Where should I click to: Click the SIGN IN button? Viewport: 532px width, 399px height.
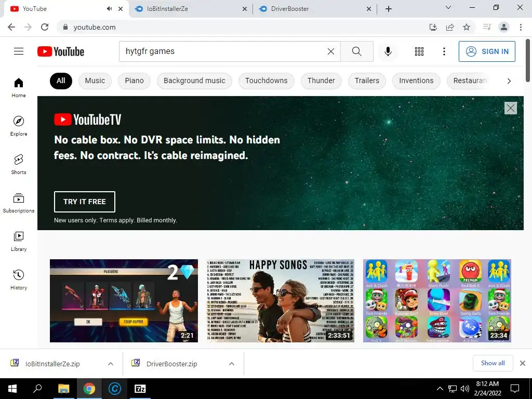coord(487,51)
